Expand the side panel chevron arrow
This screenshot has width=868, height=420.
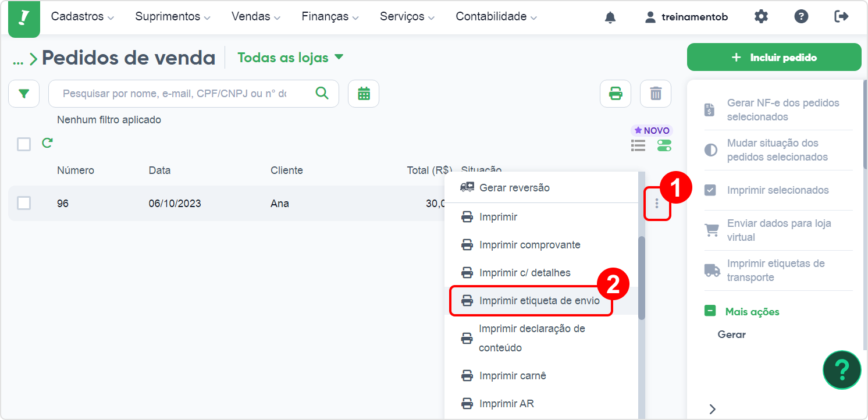coord(713,409)
